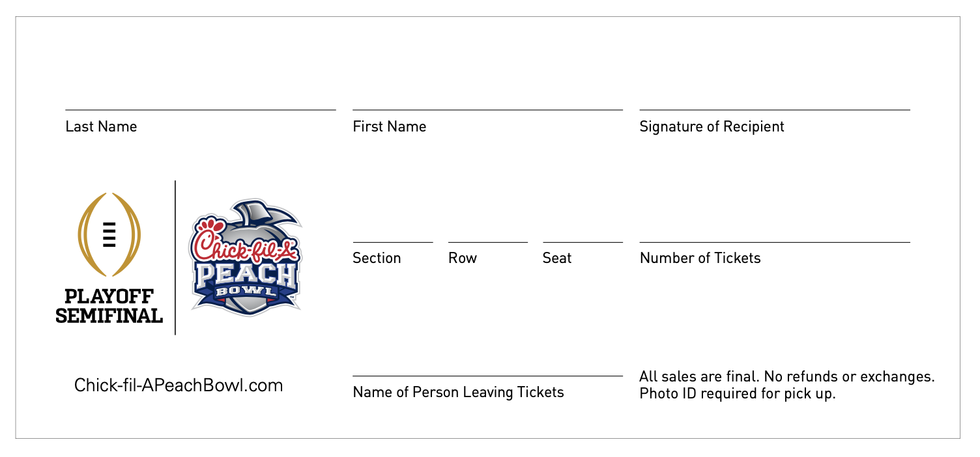This screenshot has width=980, height=457.
Task: Click the Name of Person Leaving Tickets line
Action: click(x=487, y=376)
